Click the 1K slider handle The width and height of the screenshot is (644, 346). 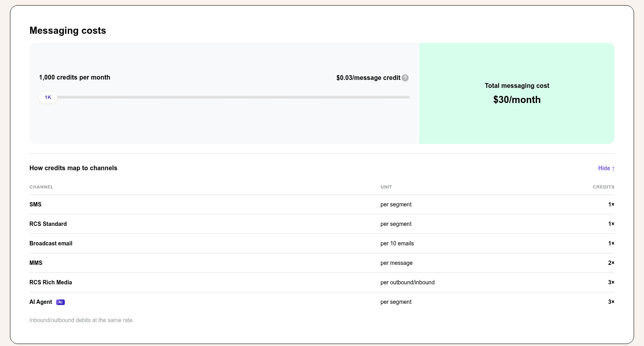click(48, 97)
